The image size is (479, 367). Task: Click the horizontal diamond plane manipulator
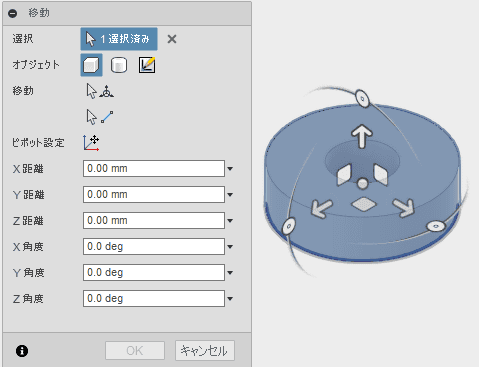tap(364, 204)
